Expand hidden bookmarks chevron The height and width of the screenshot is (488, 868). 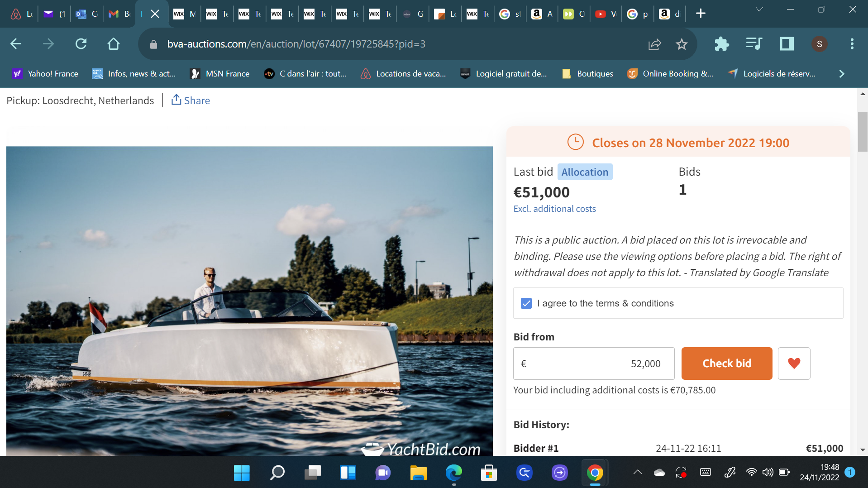[841, 74]
